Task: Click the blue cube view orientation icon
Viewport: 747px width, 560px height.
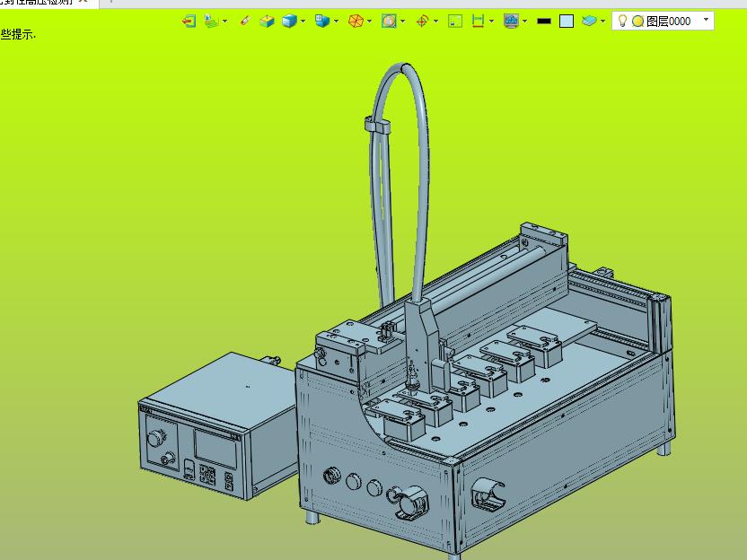Action: click(322, 21)
